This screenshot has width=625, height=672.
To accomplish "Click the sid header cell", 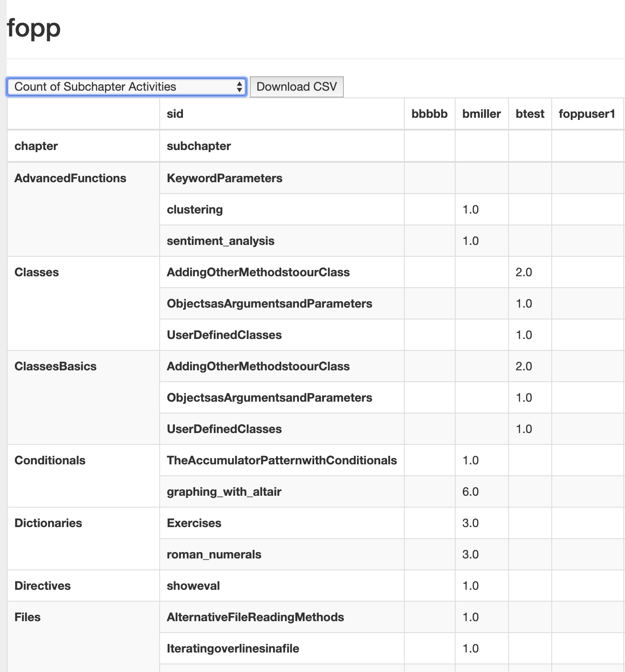I will tap(282, 114).
